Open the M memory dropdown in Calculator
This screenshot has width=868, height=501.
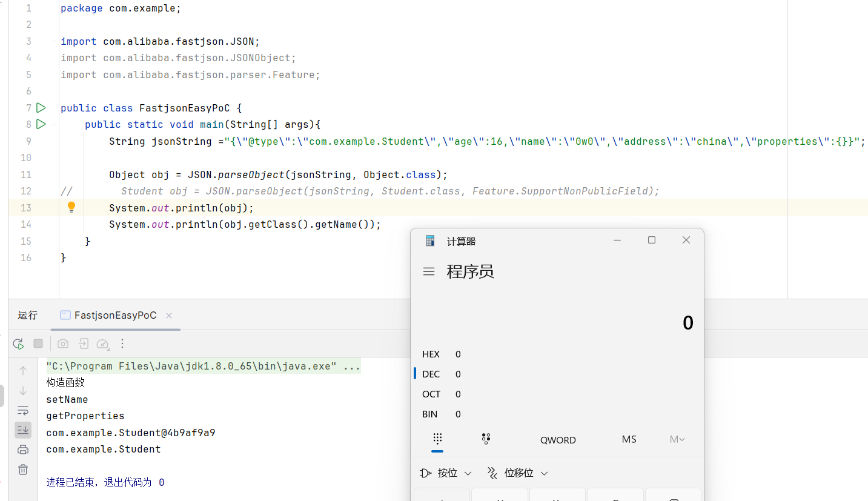pyautogui.click(x=677, y=439)
